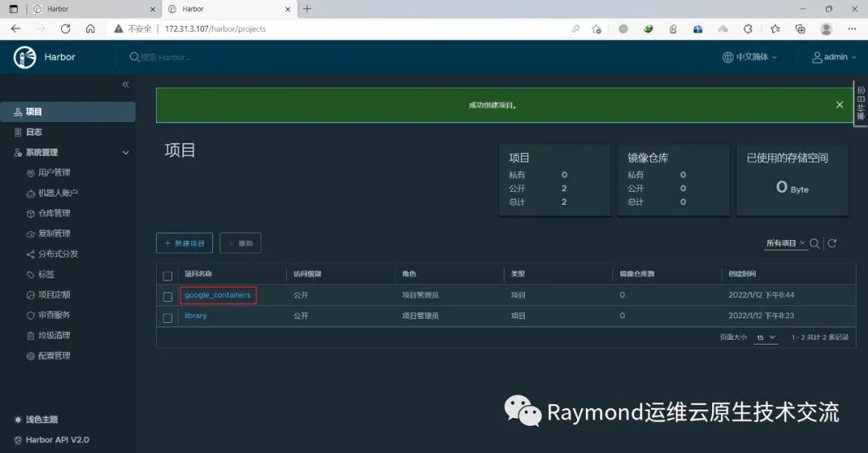Sort by 角色 column header
The width and height of the screenshot is (868, 453).
pos(409,274)
